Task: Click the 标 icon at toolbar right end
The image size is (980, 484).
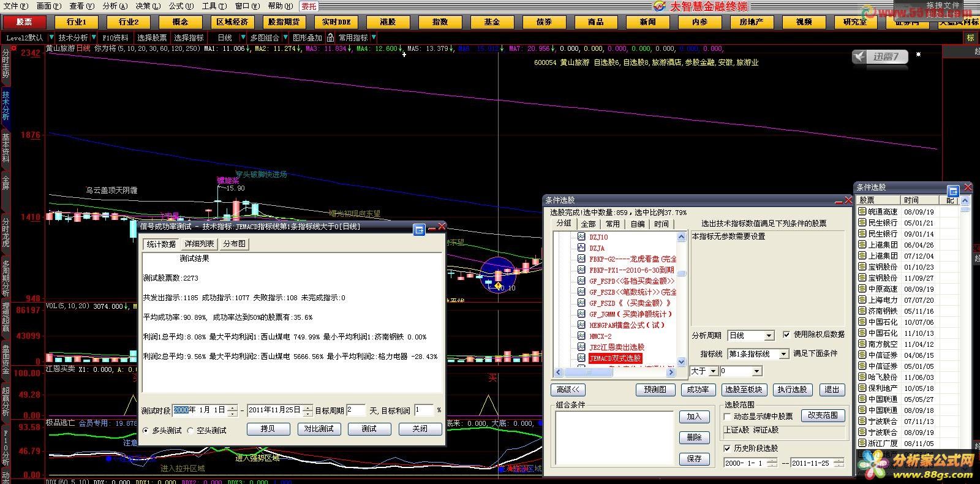Action: click(970, 37)
